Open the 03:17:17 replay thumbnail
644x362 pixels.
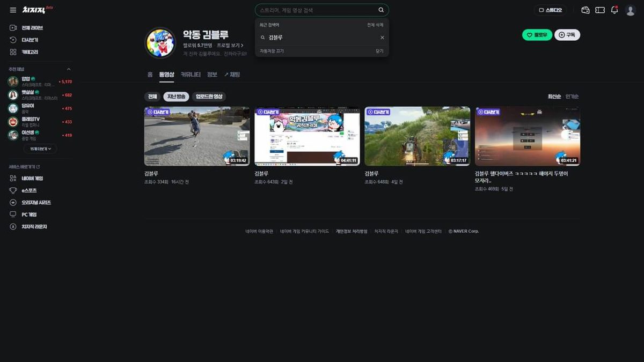click(x=418, y=136)
